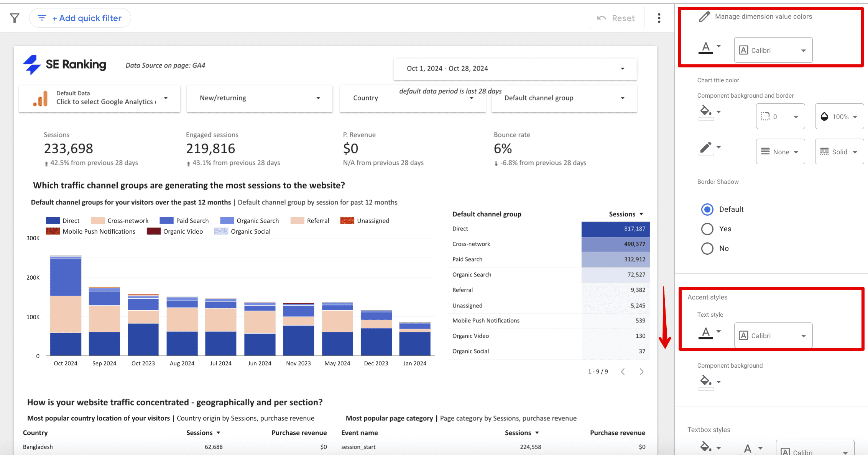Open component background fill color bucket
This screenshot has height=455, width=868.
pyautogui.click(x=710, y=112)
